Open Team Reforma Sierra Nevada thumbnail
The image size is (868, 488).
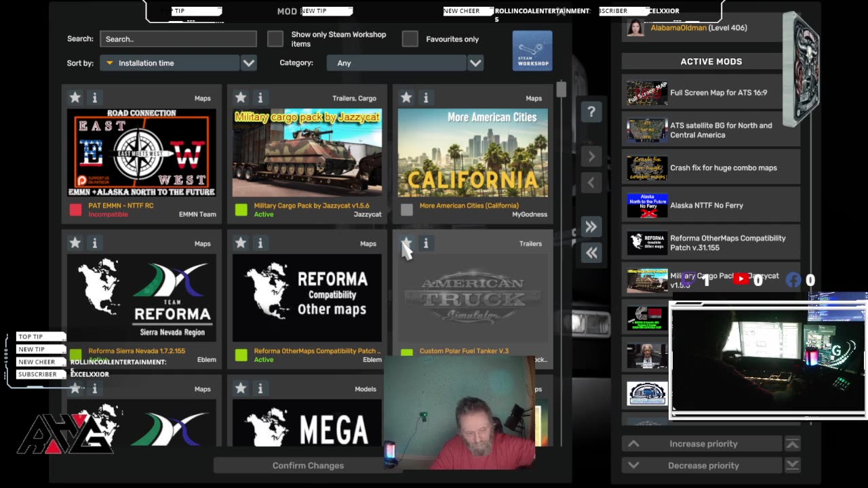click(142, 298)
